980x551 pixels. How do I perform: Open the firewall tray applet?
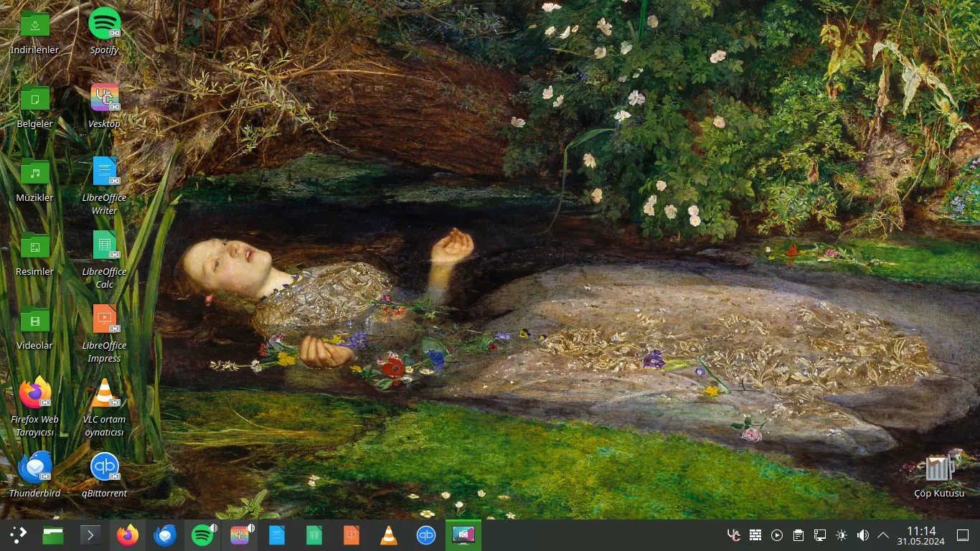click(x=755, y=535)
